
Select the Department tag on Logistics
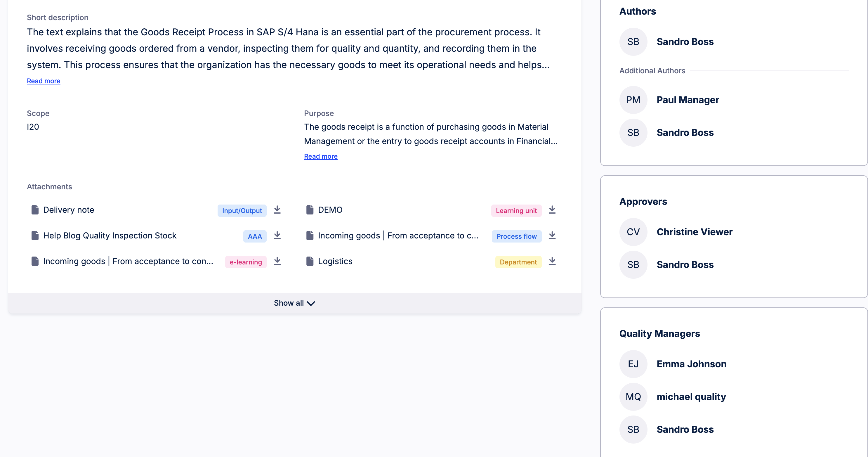click(x=518, y=262)
